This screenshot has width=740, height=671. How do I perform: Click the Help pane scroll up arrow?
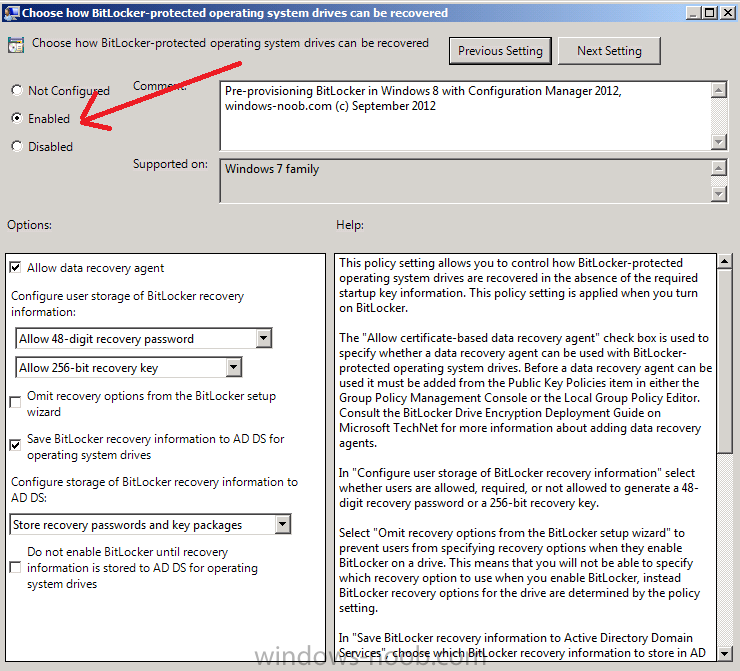725,261
